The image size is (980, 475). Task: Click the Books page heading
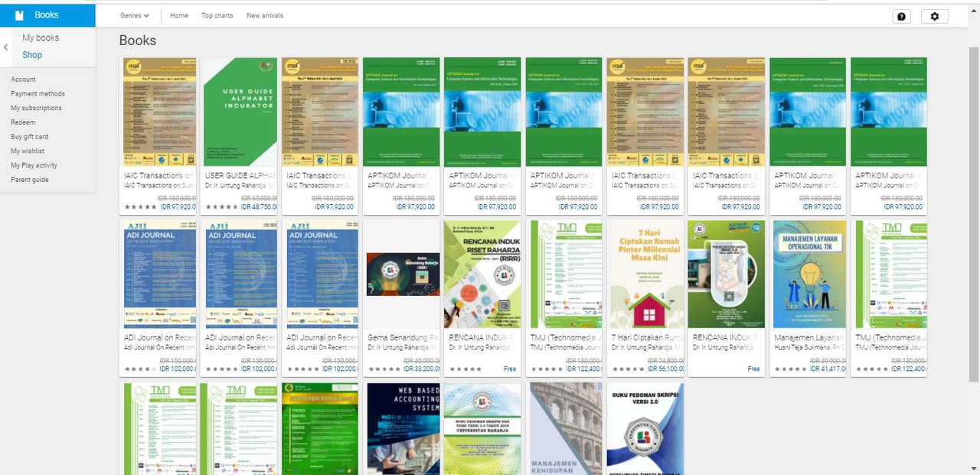tap(138, 41)
